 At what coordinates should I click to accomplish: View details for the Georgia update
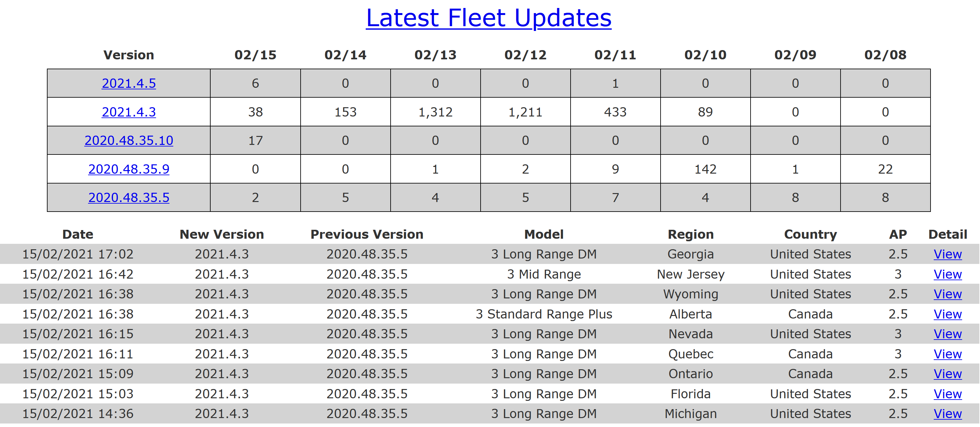[947, 254]
